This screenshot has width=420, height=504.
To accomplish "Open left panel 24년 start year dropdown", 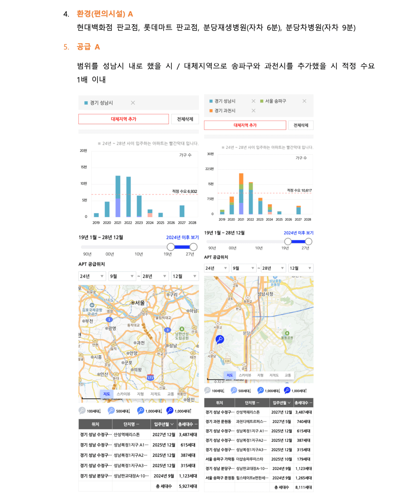I will pos(92,276).
